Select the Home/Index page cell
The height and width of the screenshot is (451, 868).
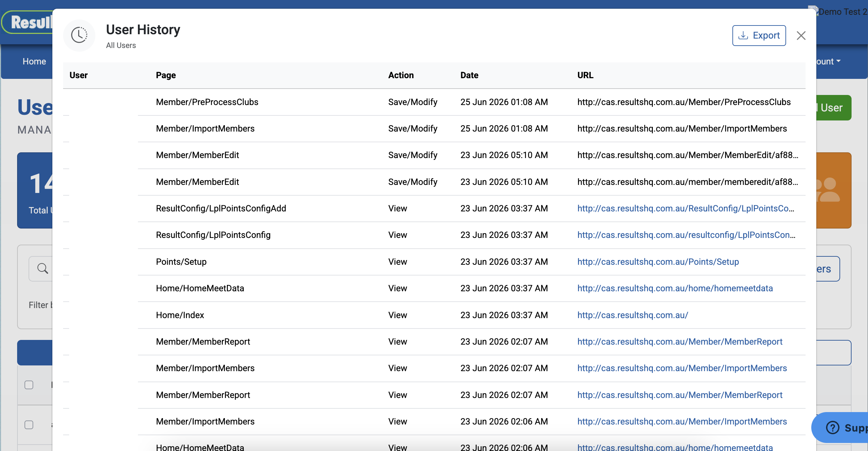[180, 315]
